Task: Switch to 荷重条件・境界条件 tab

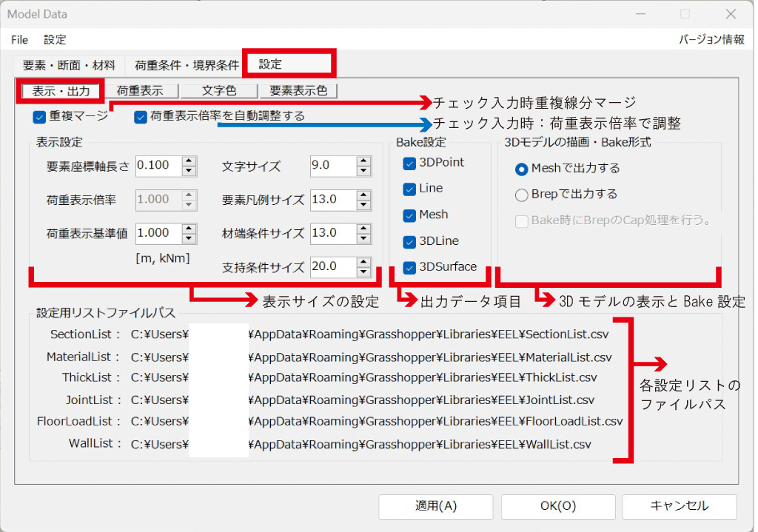Action: pyautogui.click(x=187, y=65)
